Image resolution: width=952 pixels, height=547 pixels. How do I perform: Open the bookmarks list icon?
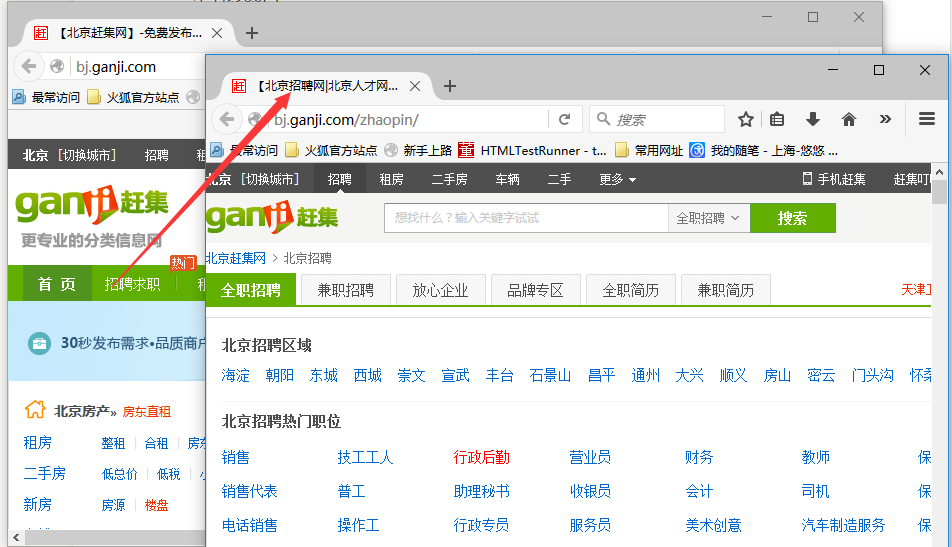777,119
